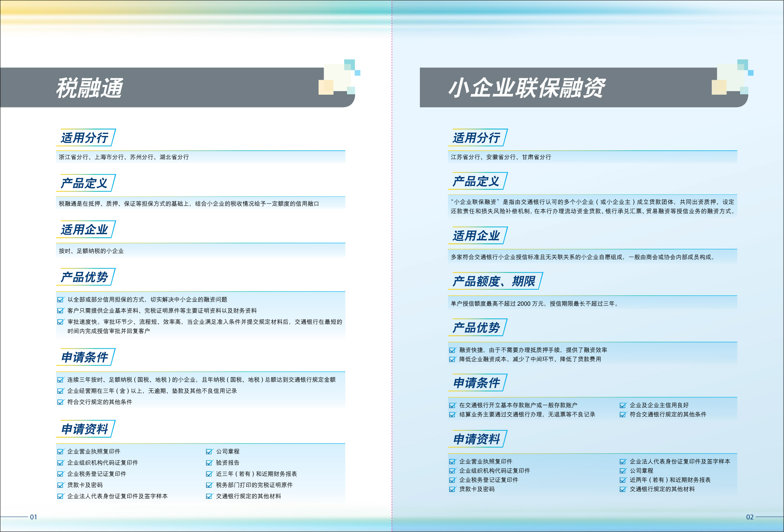
Task: Click the text 单户授信额度最高不超过 2000 万元
Action: 497,304
